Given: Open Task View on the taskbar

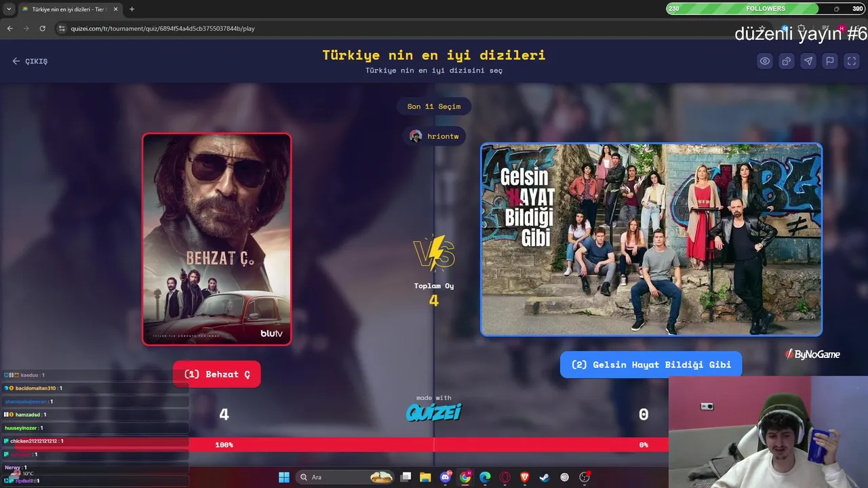Looking at the screenshot, I should [x=406, y=477].
